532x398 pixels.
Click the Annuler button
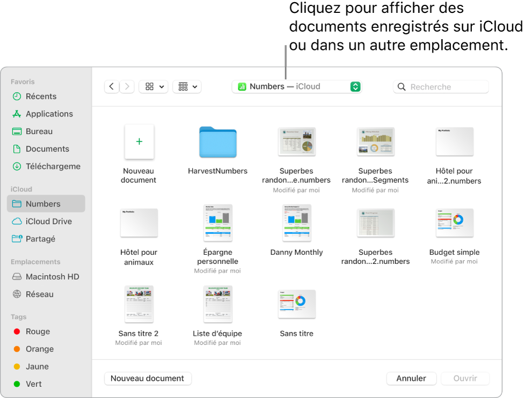pos(411,378)
